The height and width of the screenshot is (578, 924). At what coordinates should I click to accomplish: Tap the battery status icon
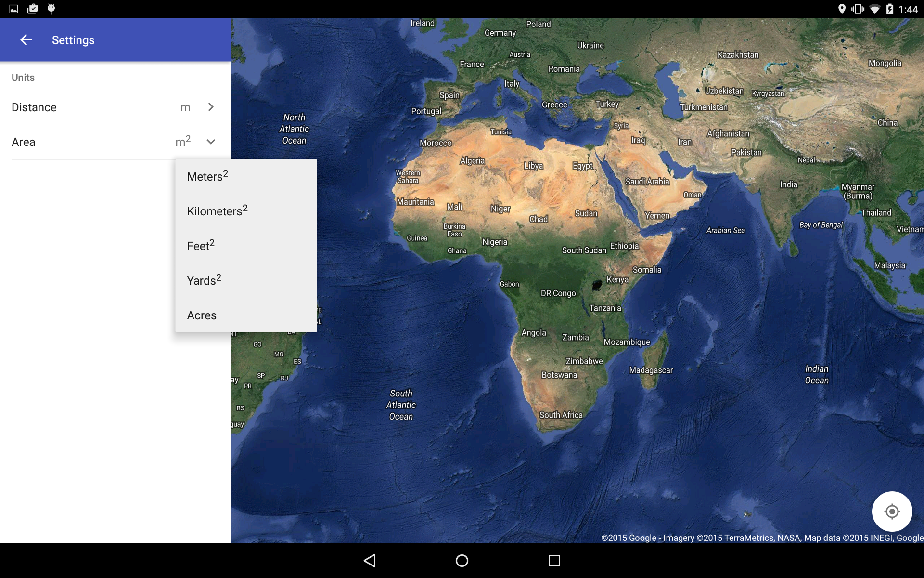(891, 8)
